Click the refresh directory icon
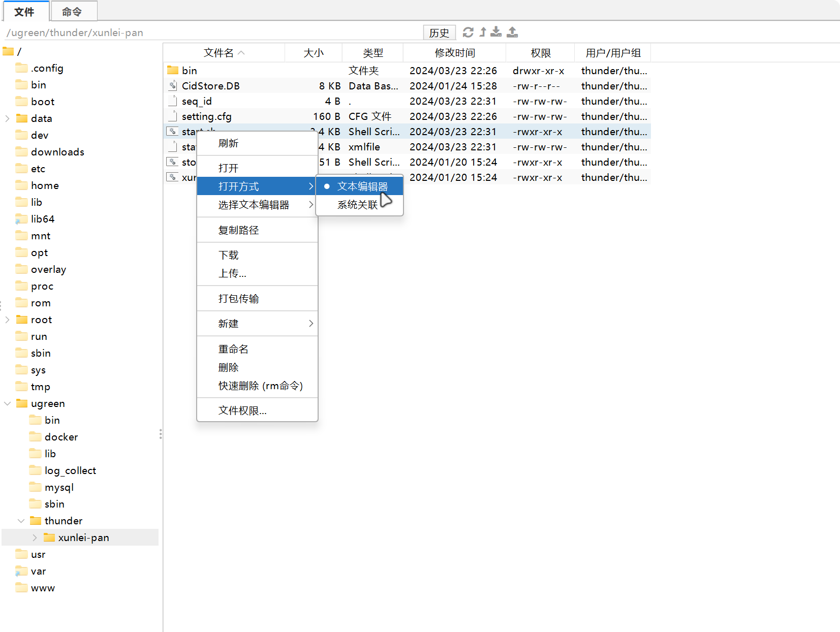This screenshot has width=840, height=632. 468,33
